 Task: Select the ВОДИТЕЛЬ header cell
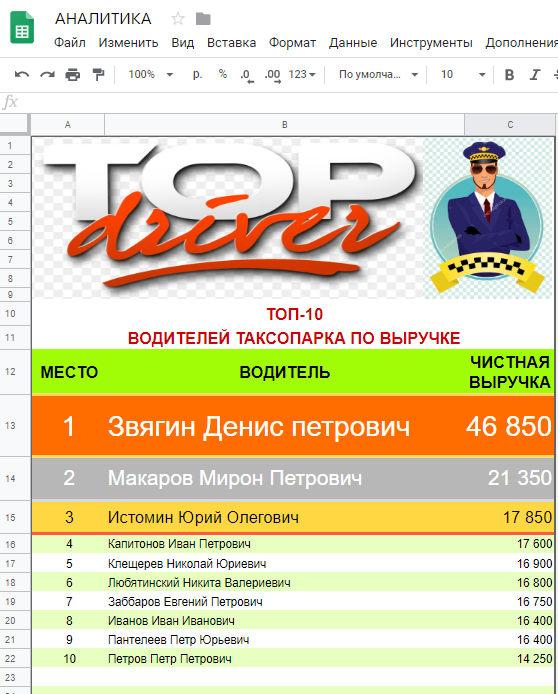point(285,372)
